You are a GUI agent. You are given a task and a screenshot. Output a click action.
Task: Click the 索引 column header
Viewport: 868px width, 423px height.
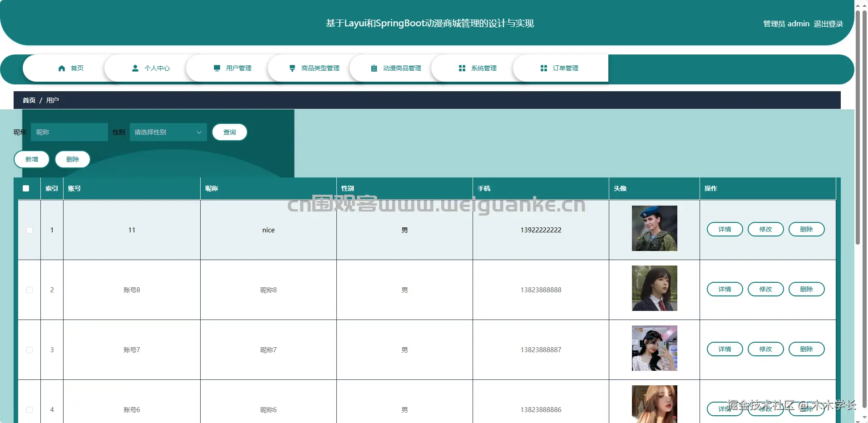tap(52, 188)
